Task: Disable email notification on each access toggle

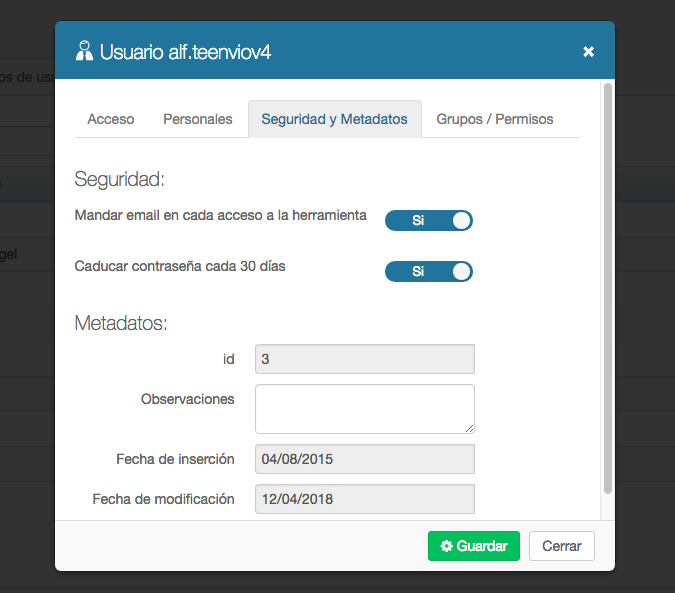Action: pyautogui.click(x=428, y=220)
